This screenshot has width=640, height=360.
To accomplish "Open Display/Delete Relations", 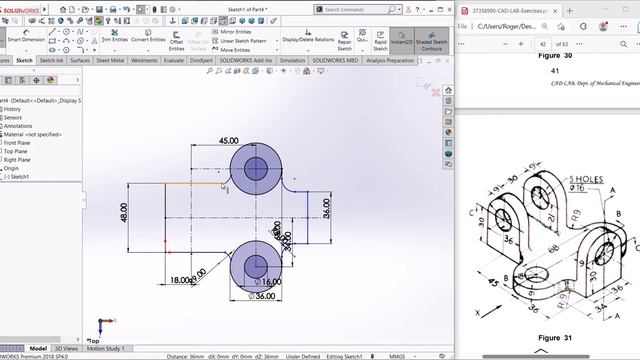I will 308,36.
